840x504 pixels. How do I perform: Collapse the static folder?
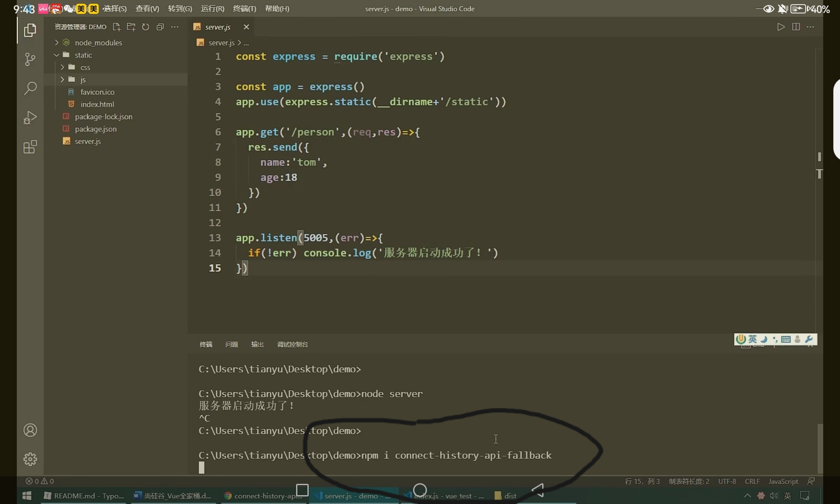[x=83, y=55]
